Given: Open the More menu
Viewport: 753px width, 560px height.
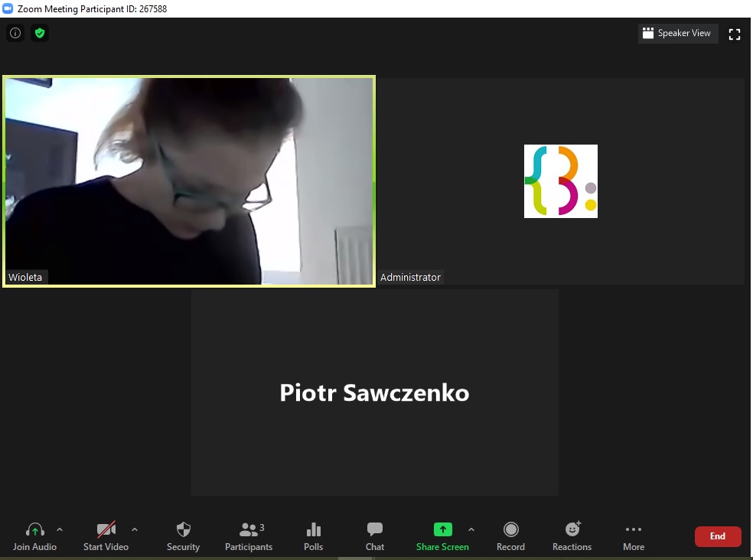Looking at the screenshot, I should pos(633,536).
